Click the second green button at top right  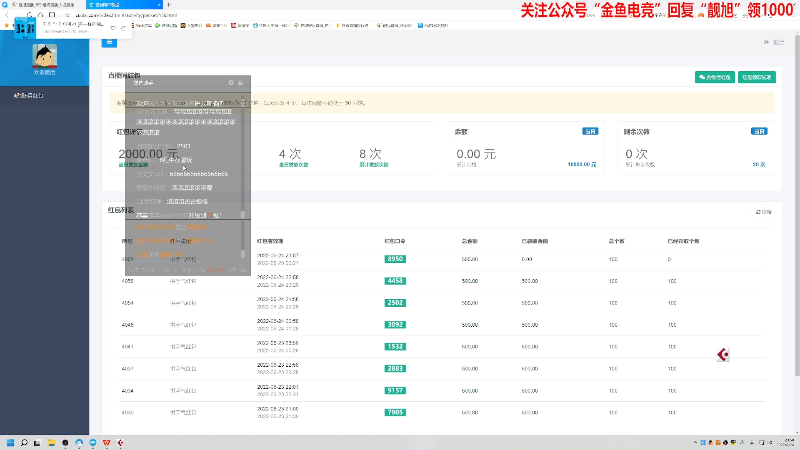(757, 77)
